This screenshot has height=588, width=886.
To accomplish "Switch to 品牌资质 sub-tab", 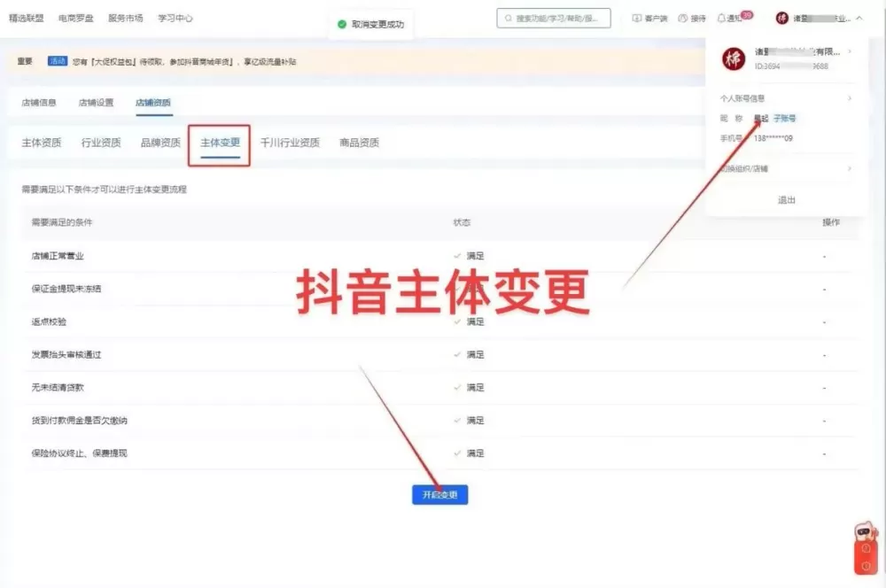I will 160,143.
